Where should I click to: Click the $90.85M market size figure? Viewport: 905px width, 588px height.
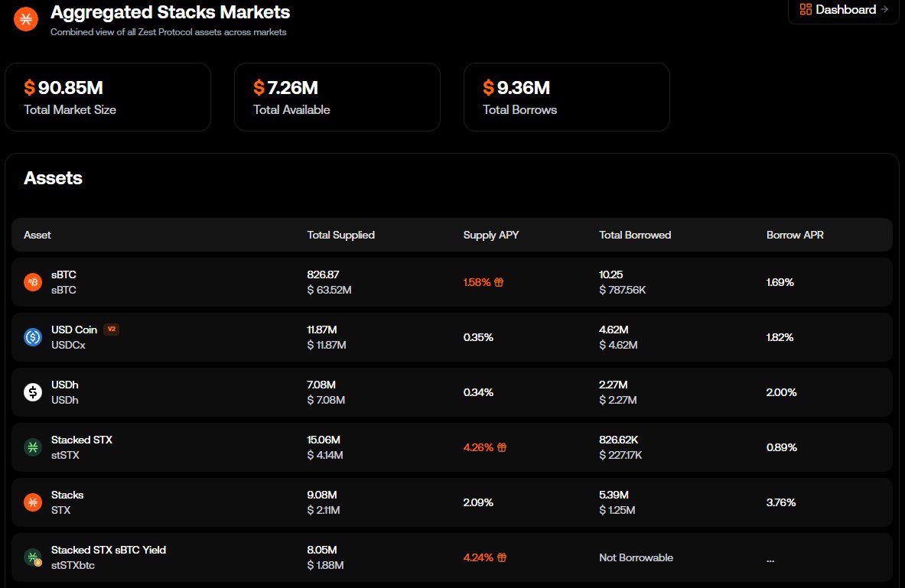click(x=63, y=88)
